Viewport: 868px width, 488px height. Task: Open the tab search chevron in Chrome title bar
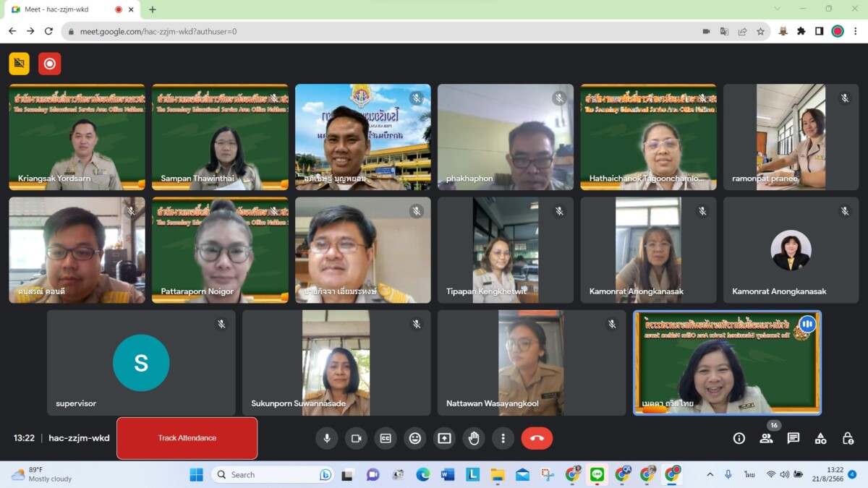point(778,9)
